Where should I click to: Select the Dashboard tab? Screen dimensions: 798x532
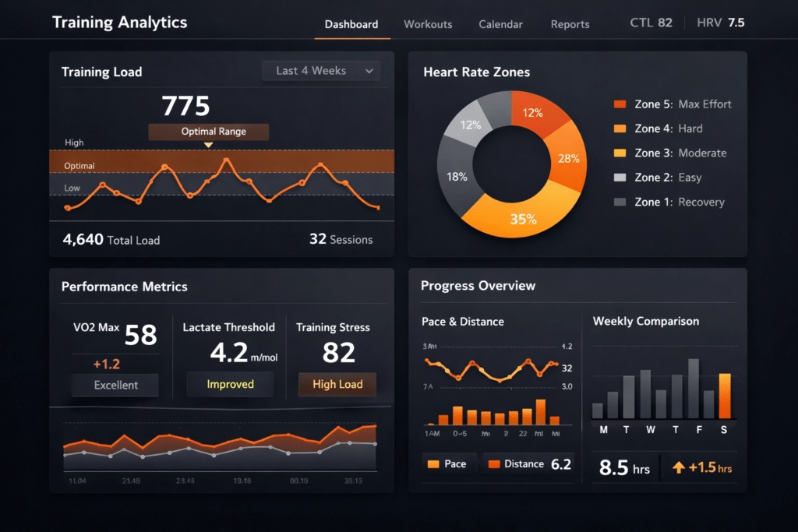[351, 24]
